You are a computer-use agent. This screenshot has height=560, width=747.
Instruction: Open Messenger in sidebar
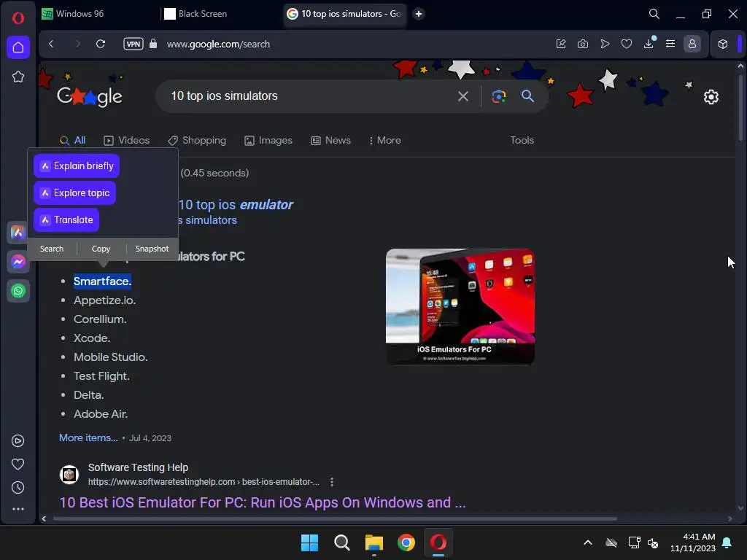(x=18, y=262)
